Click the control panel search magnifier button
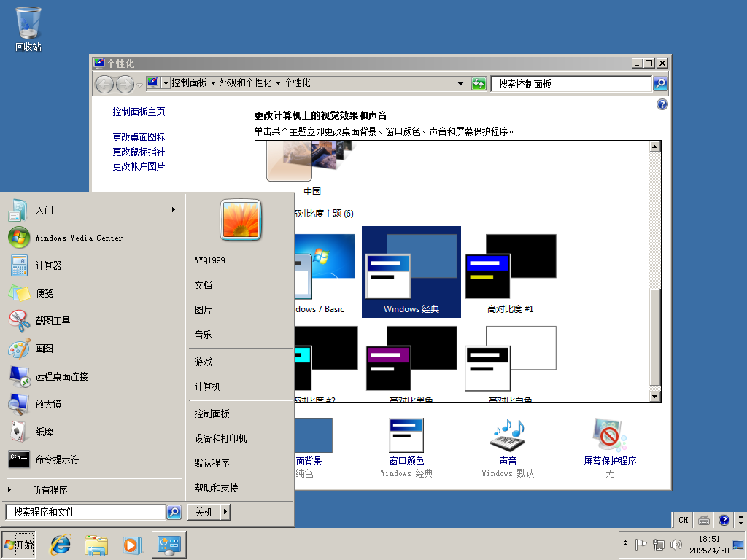747x560 pixels. 660,84
